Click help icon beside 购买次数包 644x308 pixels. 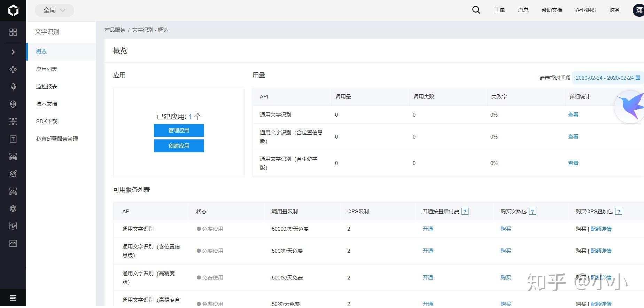click(x=533, y=212)
